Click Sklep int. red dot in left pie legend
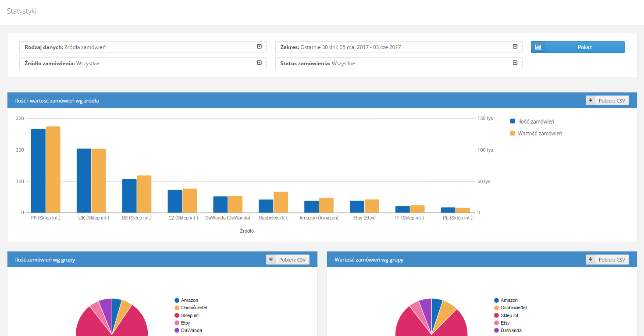The height and width of the screenshot is (336, 644). point(177,315)
